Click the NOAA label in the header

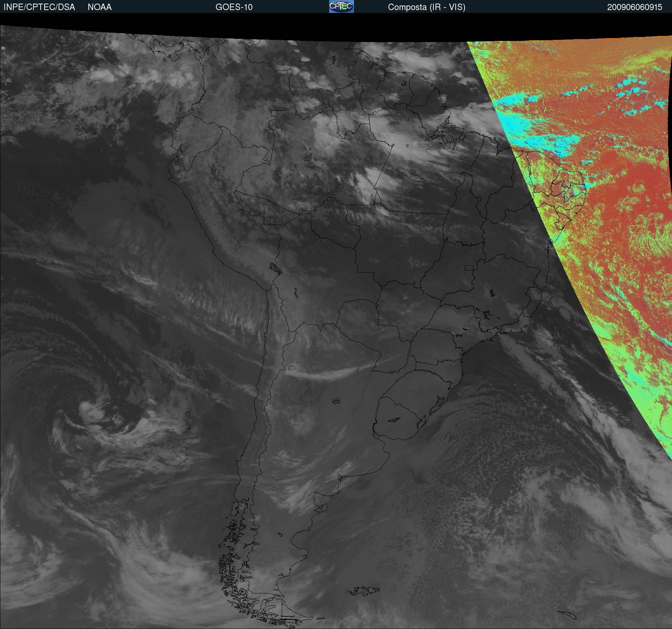coord(100,7)
